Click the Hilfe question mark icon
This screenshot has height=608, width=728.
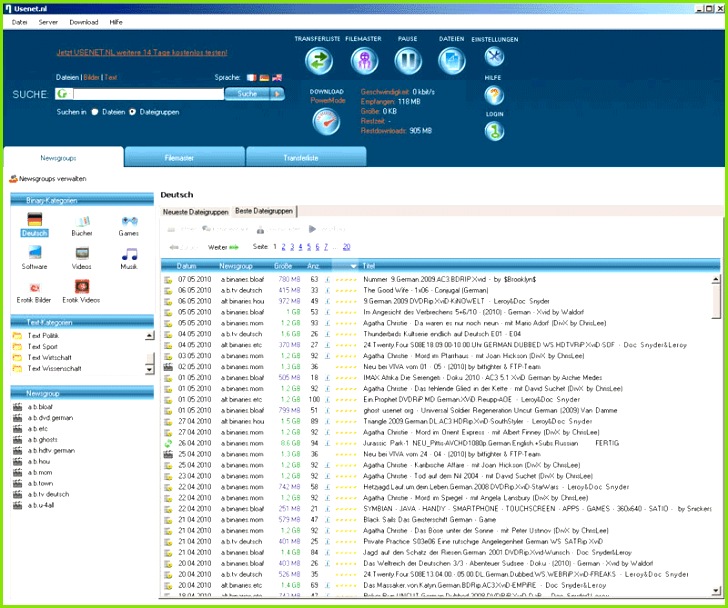(494, 95)
